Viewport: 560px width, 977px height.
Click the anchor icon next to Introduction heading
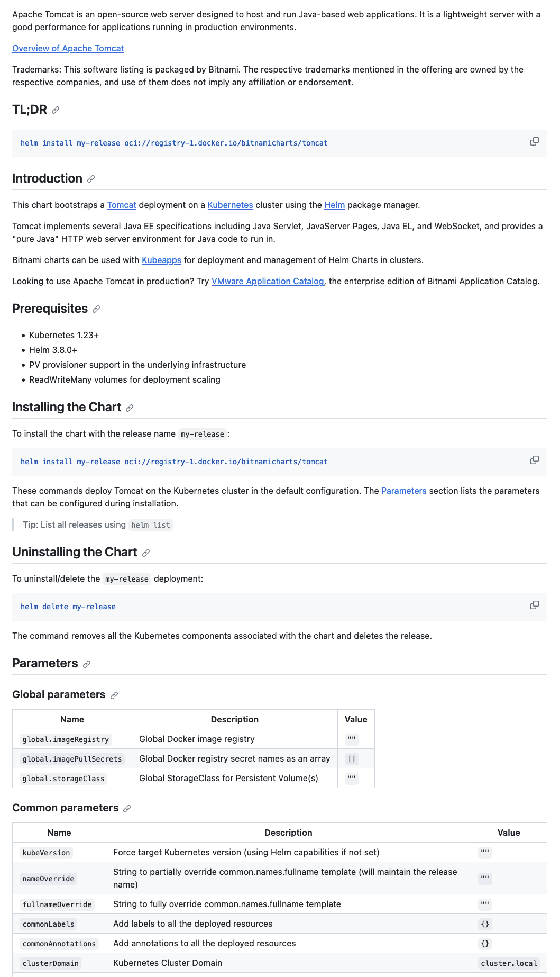coord(91,179)
